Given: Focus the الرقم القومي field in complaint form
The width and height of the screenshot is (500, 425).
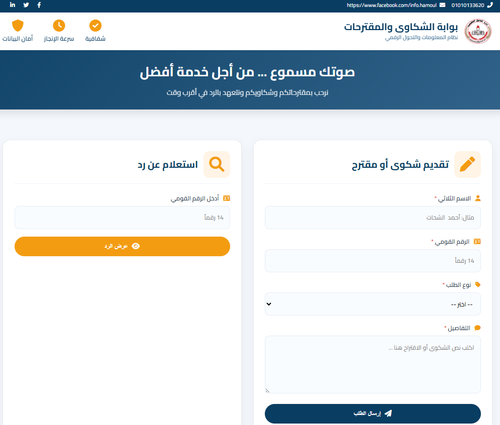Looking at the screenshot, I should [373, 261].
